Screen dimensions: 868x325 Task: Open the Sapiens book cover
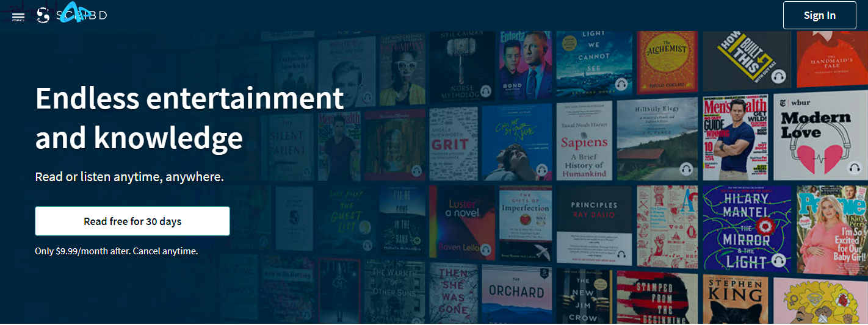pos(584,140)
